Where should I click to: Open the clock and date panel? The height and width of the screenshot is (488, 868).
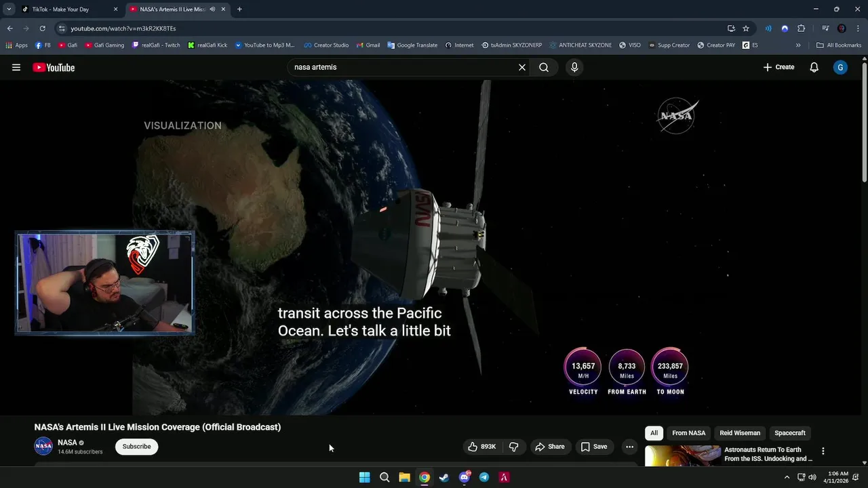click(836, 477)
